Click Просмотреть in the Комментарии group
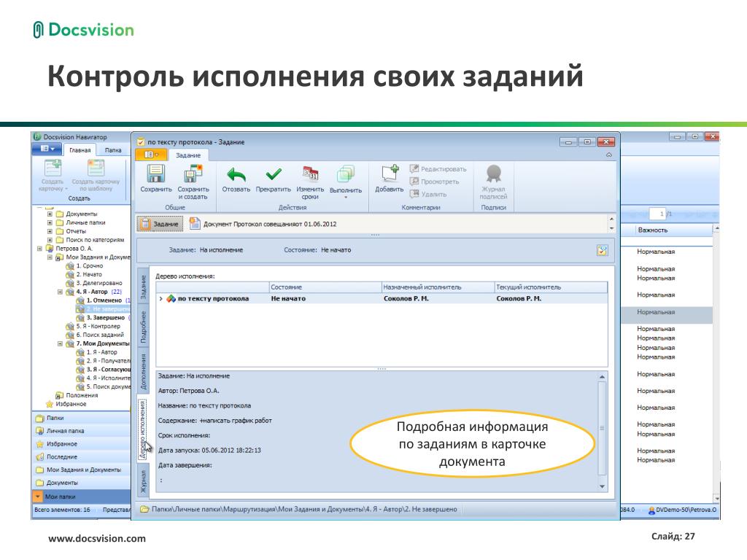 click(x=434, y=182)
